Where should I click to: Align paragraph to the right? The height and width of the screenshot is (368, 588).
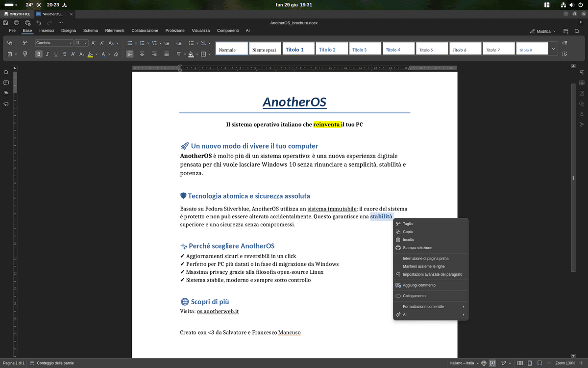pos(154,54)
